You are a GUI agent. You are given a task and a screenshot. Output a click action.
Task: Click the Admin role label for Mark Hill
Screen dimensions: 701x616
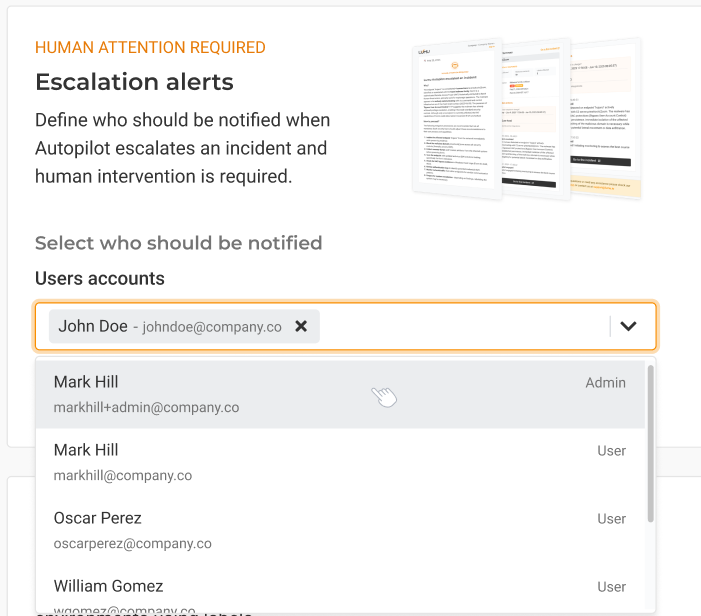605,382
